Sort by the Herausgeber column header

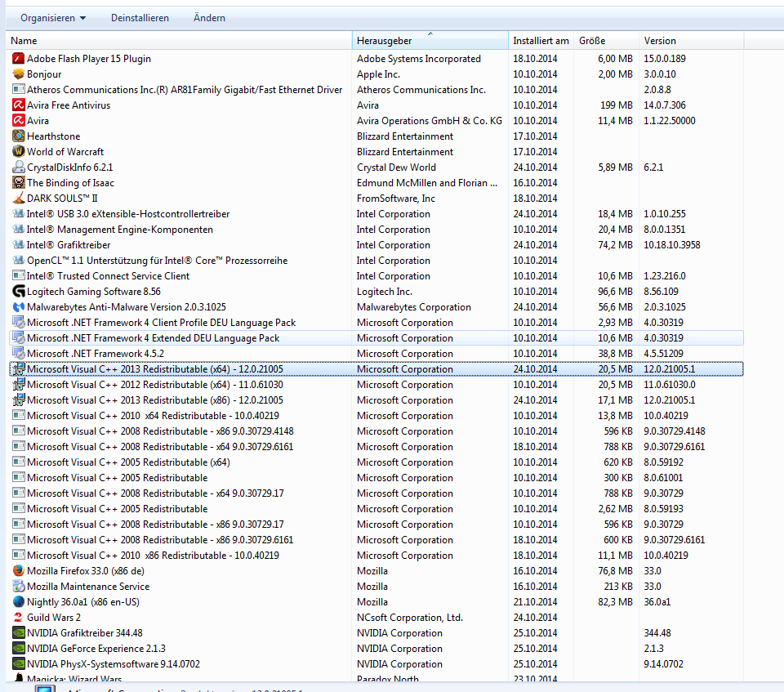pyautogui.click(x=430, y=41)
